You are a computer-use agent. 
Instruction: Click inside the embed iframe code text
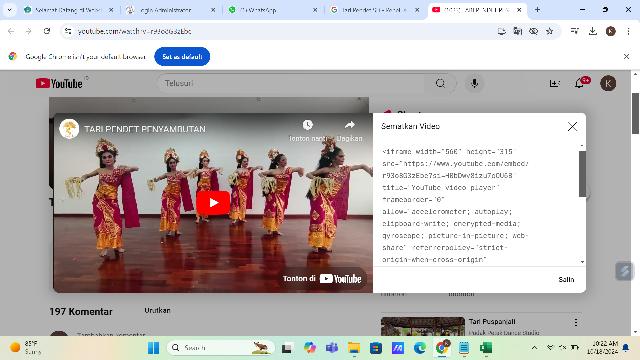tap(455, 205)
